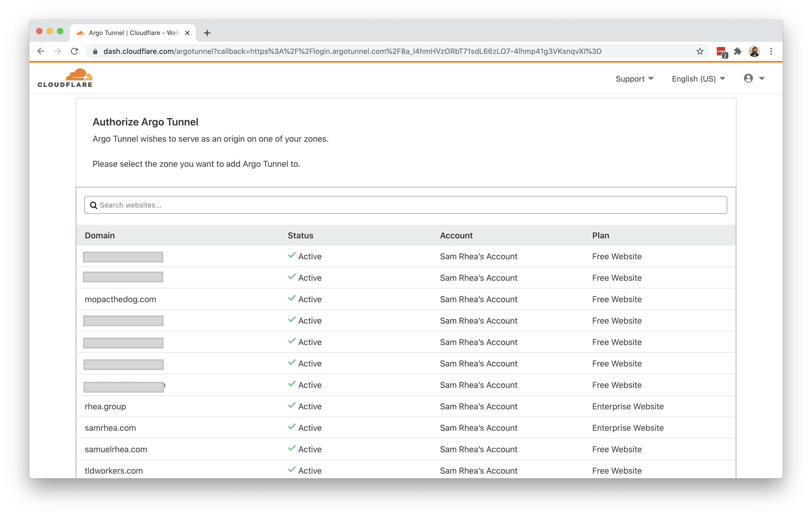Open Chrome profile avatar

pyautogui.click(x=754, y=51)
